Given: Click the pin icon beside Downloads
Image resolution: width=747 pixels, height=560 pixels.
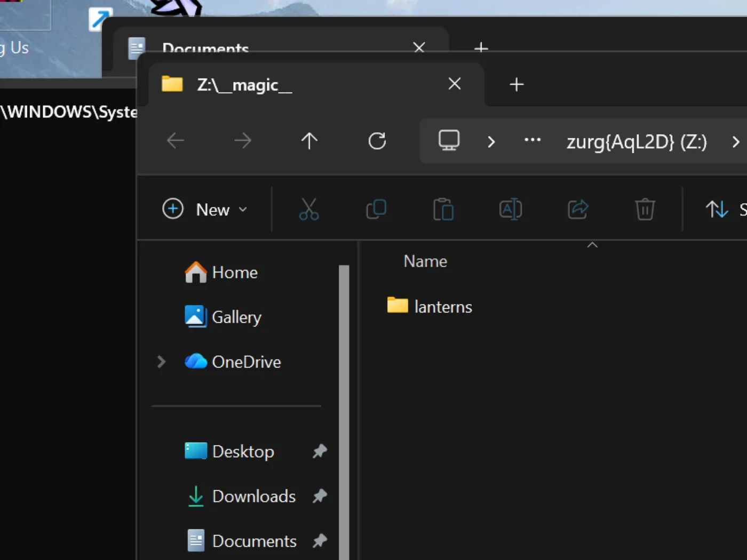Looking at the screenshot, I should point(320,496).
